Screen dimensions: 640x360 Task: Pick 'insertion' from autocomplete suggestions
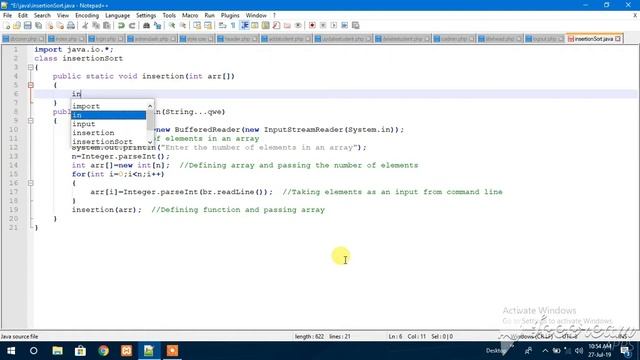coord(109,133)
